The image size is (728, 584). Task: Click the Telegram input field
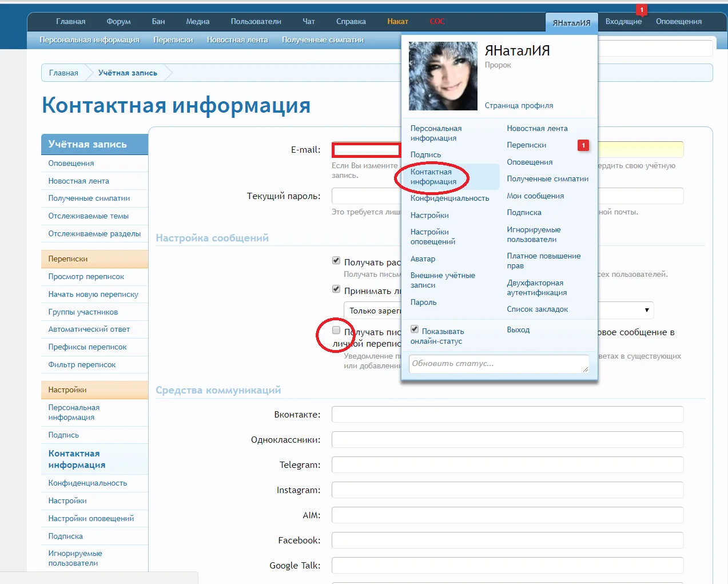pyautogui.click(x=507, y=464)
